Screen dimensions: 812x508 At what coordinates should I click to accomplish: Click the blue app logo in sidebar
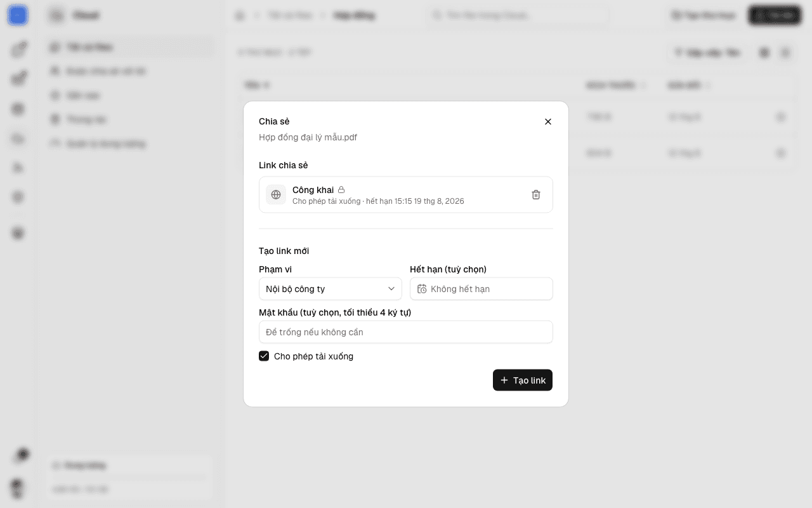tap(18, 16)
